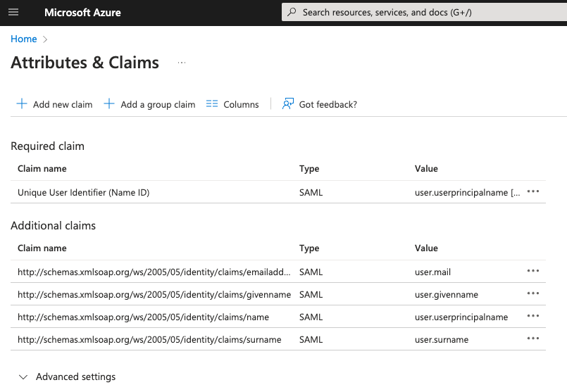Screen dimensions: 567x392
Task: Open the givenname claim row
Action: (154, 294)
